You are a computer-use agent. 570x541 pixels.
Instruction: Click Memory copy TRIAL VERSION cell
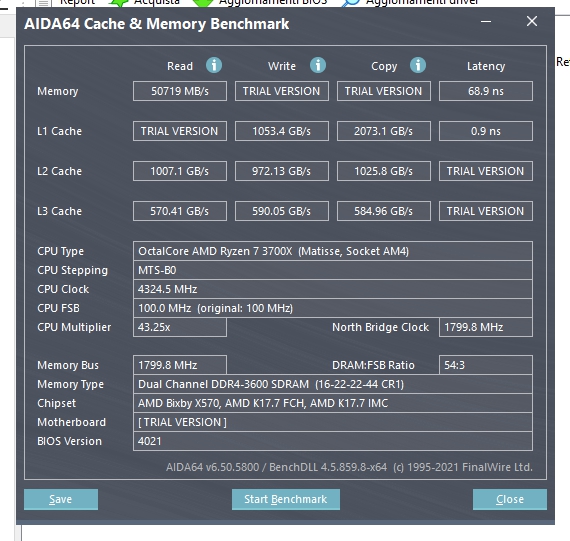[x=384, y=91]
